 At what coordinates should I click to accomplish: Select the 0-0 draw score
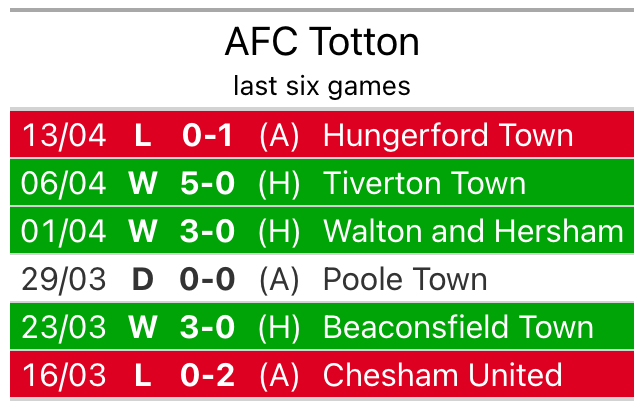pos(208,279)
